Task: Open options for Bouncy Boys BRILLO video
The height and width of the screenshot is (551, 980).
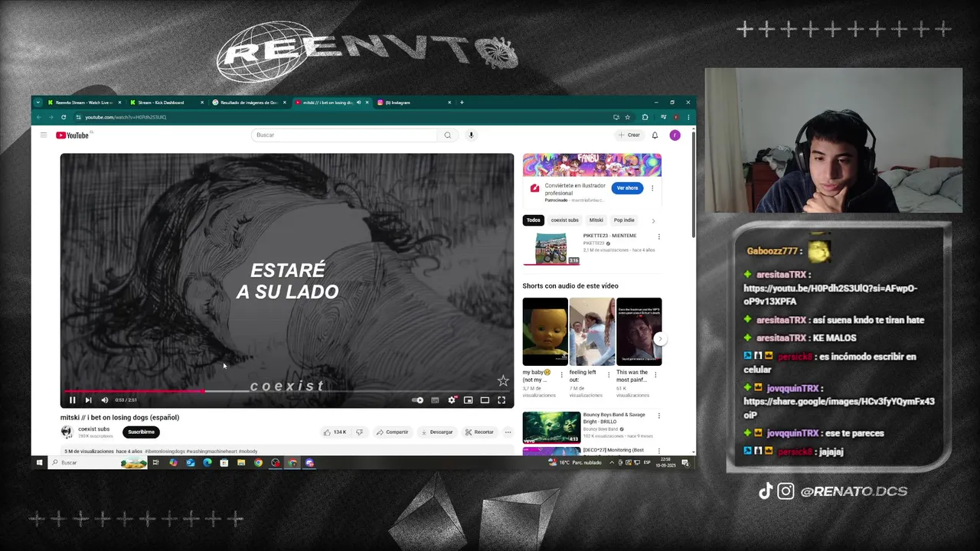Action: coord(658,416)
